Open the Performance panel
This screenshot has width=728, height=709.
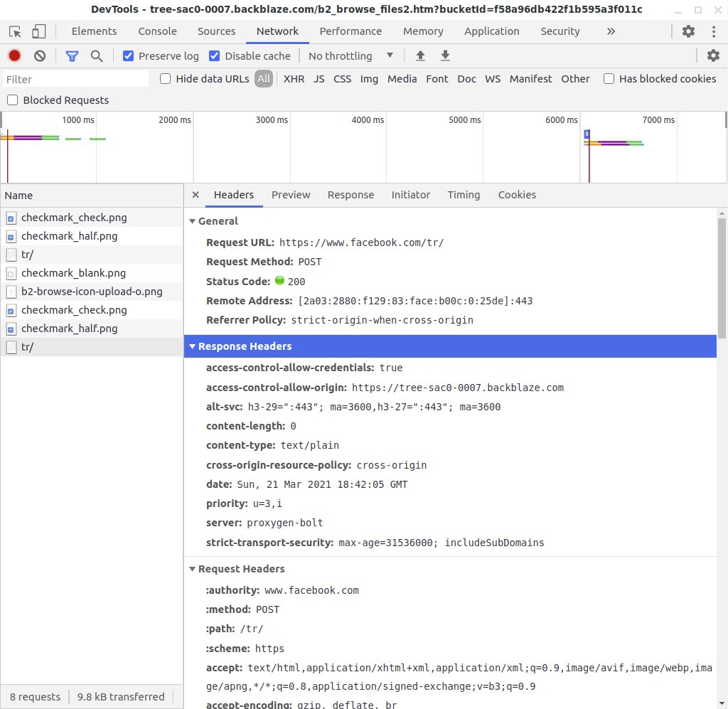pyautogui.click(x=350, y=31)
